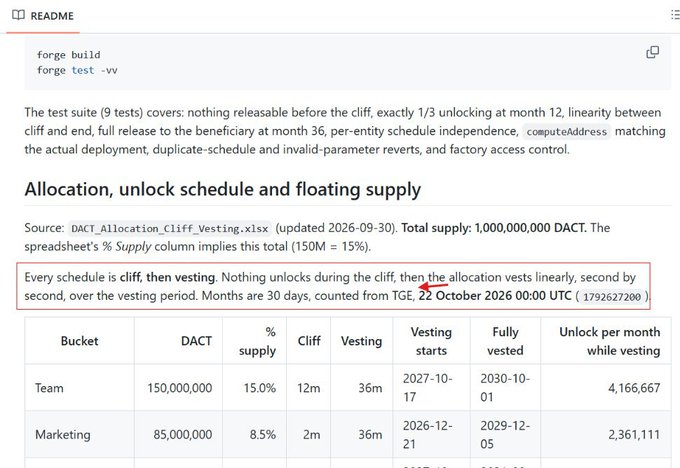The image size is (680, 468).
Task: Open the README outline list icon
Action: click(675, 15)
